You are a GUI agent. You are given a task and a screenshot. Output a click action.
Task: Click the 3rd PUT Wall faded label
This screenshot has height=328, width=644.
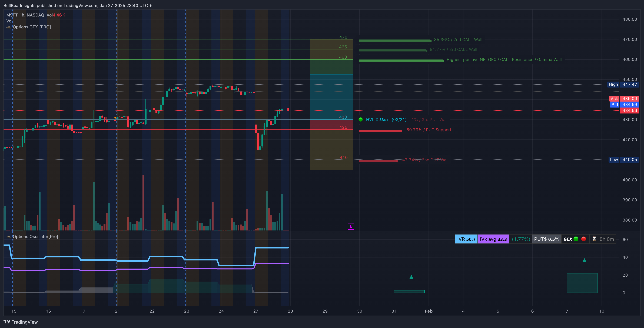tap(429, 120)
